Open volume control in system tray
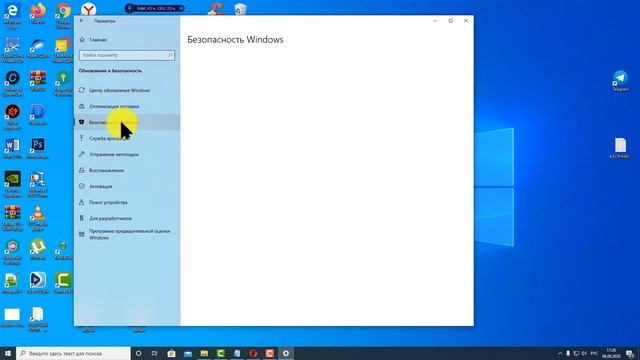Image resolution: width=640 pixels, height=360 pixels. 584,353
